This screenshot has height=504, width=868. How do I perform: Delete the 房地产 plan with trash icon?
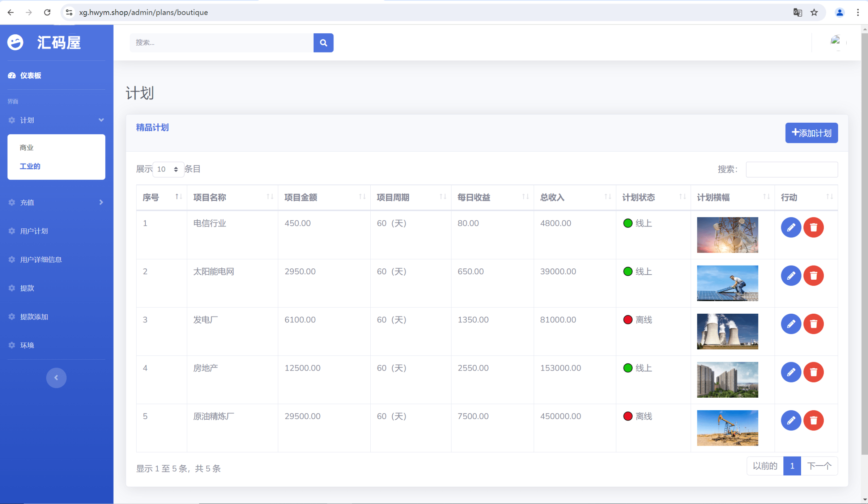pos(813,372)
